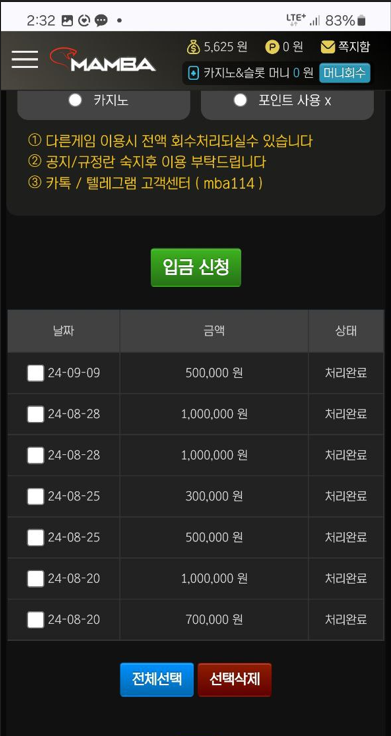Click the red 선택삭제 button
Viewport: 391px width, 736px height.
tap(235, 679)
